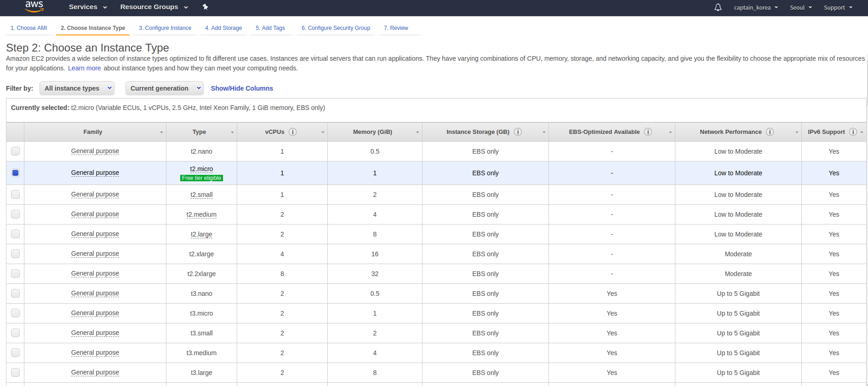Go to step 3. Configure Instance
The height and width of the screenshot is (386, 868).
tap(165, 28)
